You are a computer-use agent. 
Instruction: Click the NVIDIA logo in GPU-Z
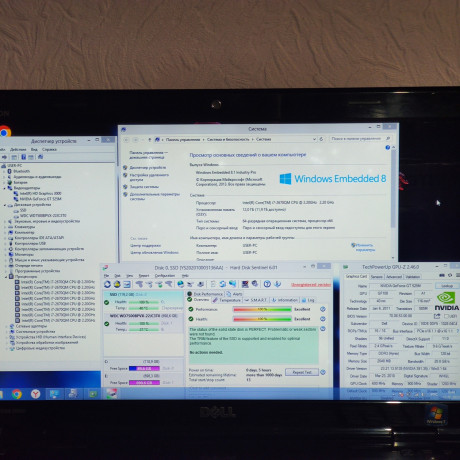447,301
